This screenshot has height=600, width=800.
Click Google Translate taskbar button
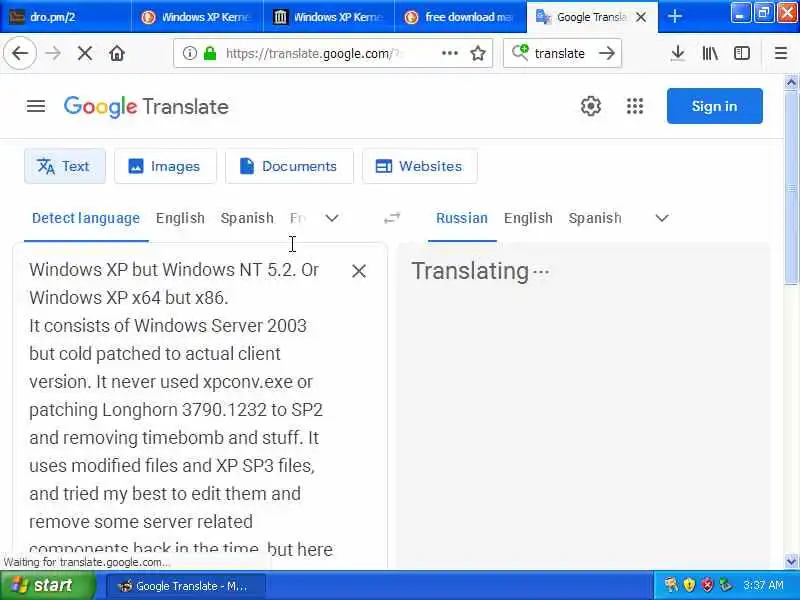tap(185, 586)
